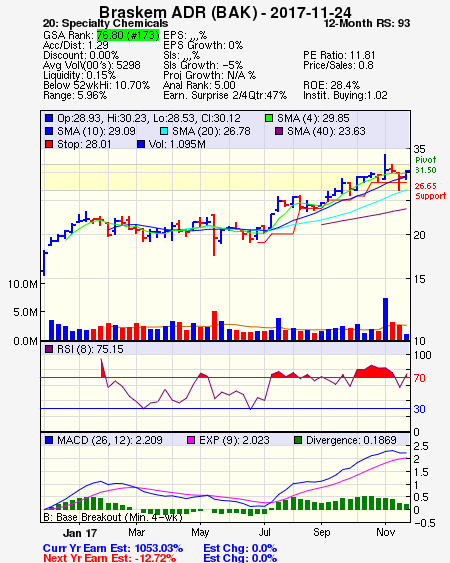Screen dimensions: 450x563
Task: Click the Earn. Surprise 2/4Qtr:47% line
Action: pos(225,96)
